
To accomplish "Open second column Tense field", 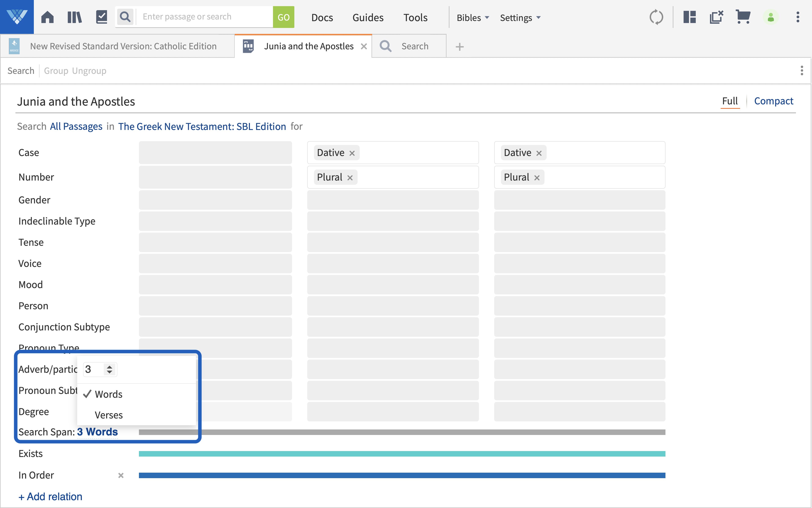I will click(x=393, y=242).
